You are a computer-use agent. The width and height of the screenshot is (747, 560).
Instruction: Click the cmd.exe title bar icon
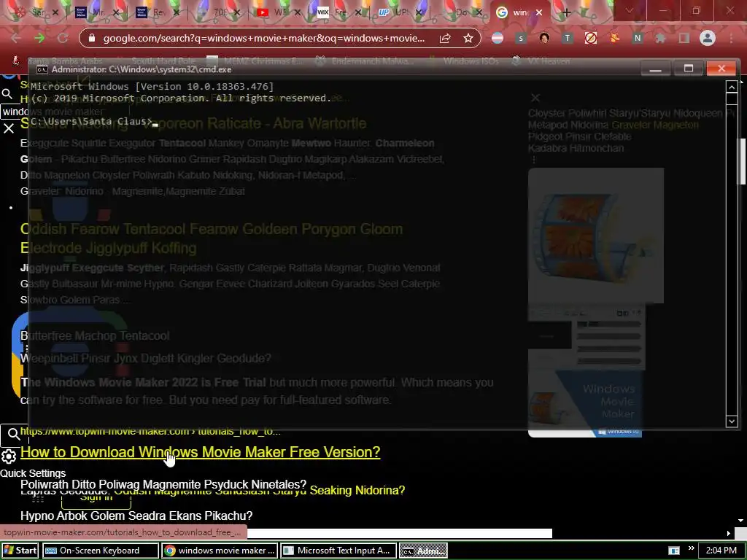click(x=42, y=69)
